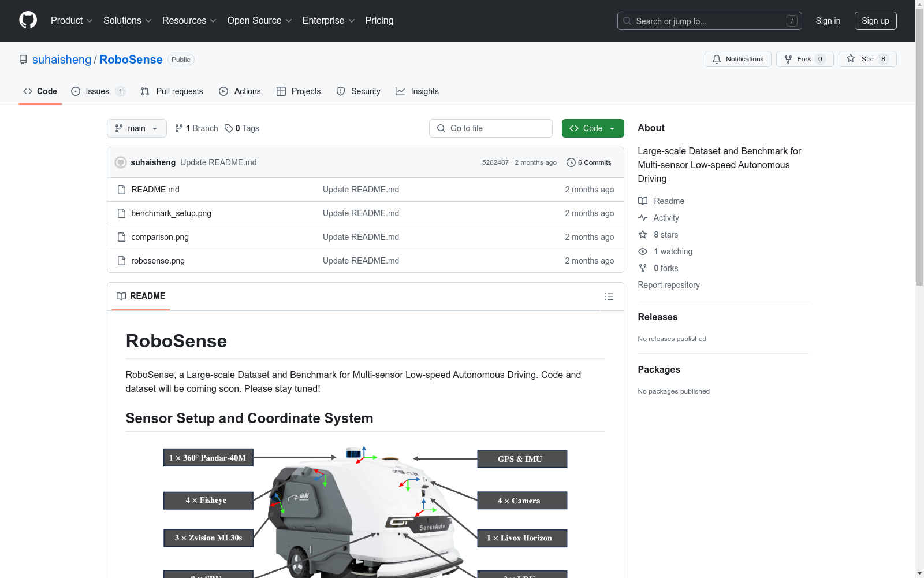View the 6 Commits history

pyautogui.click(x=588, y=162)
